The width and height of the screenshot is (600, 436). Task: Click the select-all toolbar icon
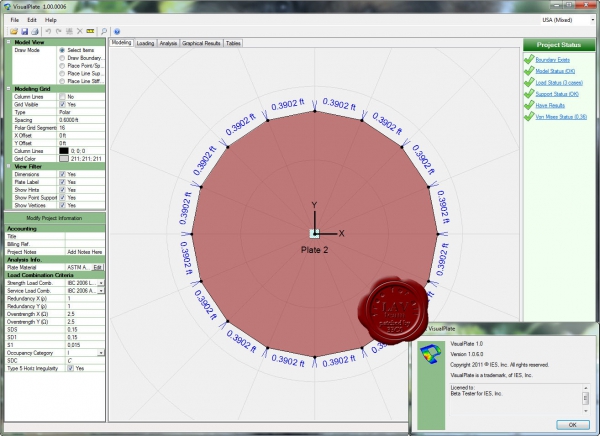69,31
